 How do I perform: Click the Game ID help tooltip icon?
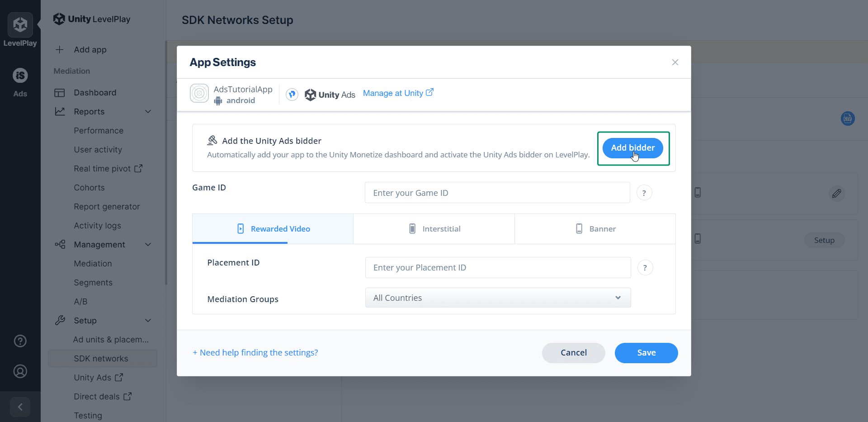(x=644, y=193)
